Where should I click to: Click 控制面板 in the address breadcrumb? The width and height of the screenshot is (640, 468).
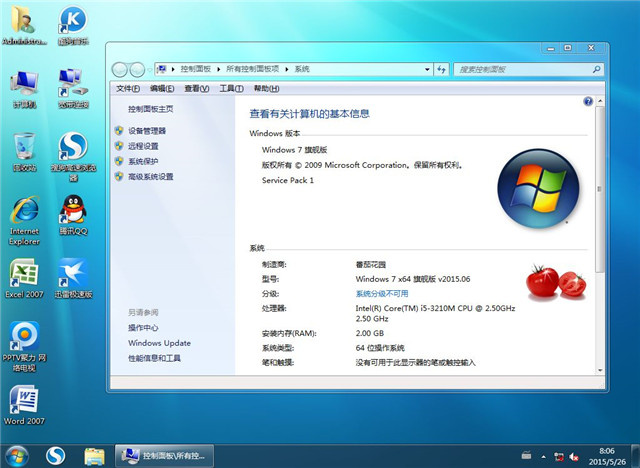196,69
